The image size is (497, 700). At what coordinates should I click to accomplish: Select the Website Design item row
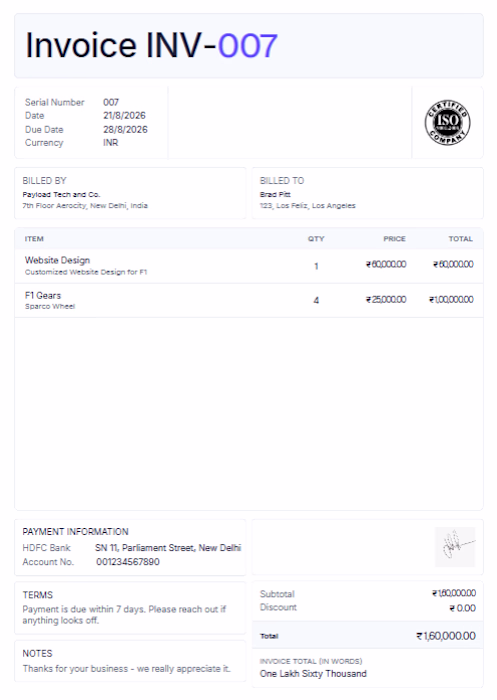coord(249,266)
